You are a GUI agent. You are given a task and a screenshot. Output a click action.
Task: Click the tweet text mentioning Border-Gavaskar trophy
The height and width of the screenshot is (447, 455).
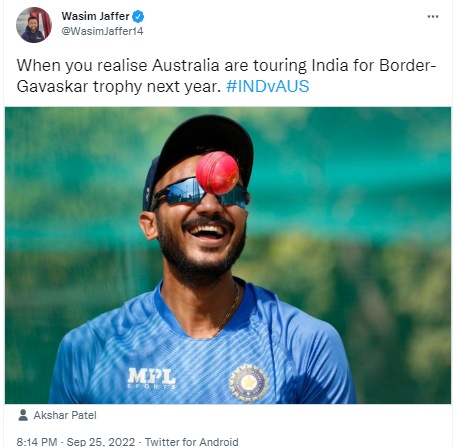coord(226,76)
